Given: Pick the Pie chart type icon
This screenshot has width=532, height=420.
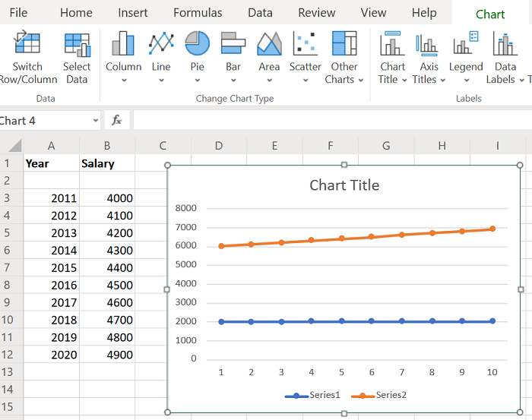Looking at the screenshot, I should click(198, 45).
